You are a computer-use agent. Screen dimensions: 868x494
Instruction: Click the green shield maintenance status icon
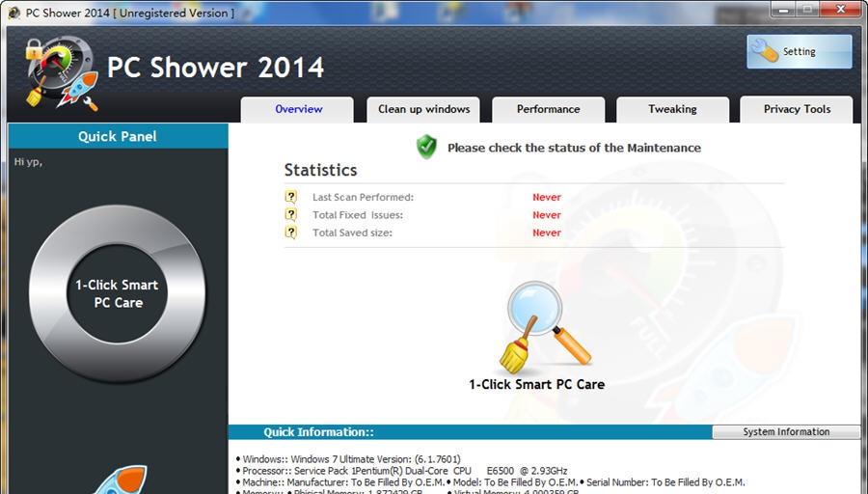click(x=426, y=147)
